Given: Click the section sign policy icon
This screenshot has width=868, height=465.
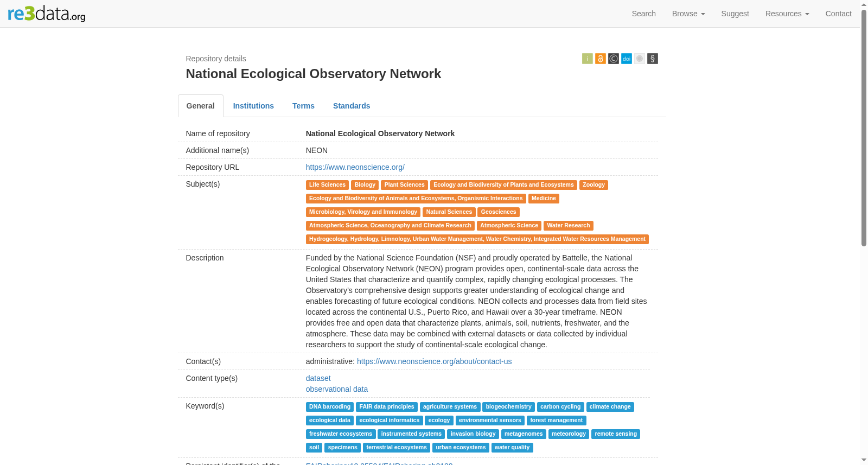Looking at the screenshot, I should [652, 59].
